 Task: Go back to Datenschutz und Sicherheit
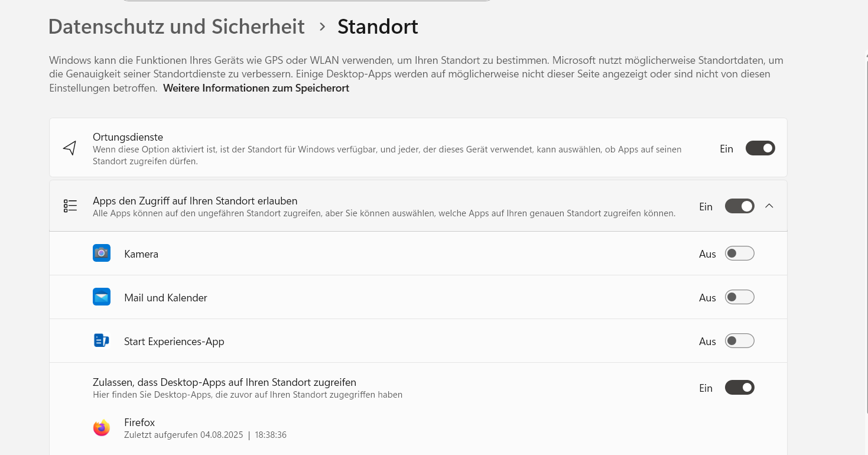click(176, 27)
